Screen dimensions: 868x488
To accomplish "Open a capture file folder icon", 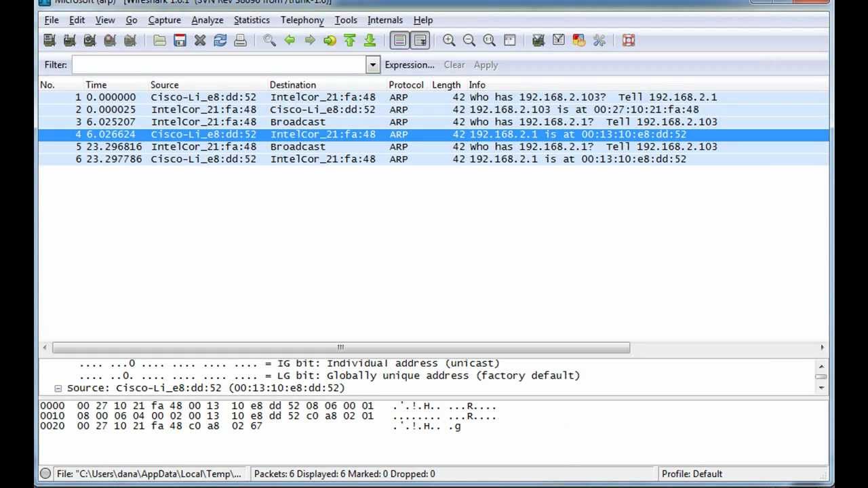I will [159, 41].
